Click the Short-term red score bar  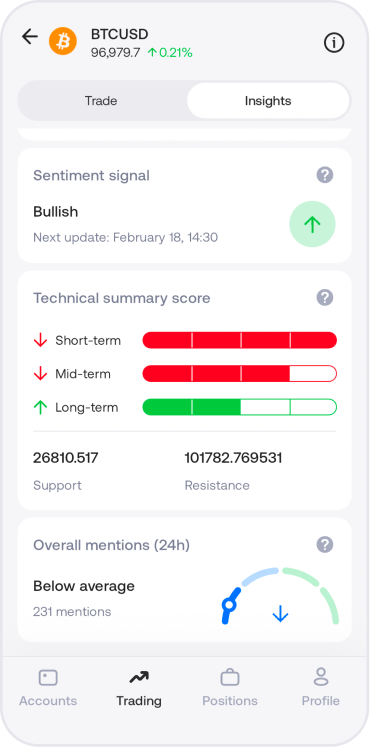click(240, 340)
